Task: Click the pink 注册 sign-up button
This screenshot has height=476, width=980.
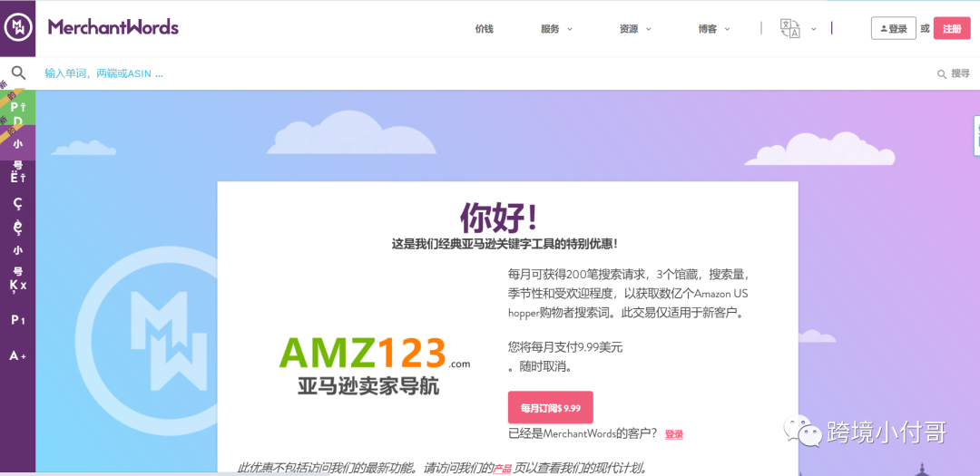Action: tap(952, 28)
